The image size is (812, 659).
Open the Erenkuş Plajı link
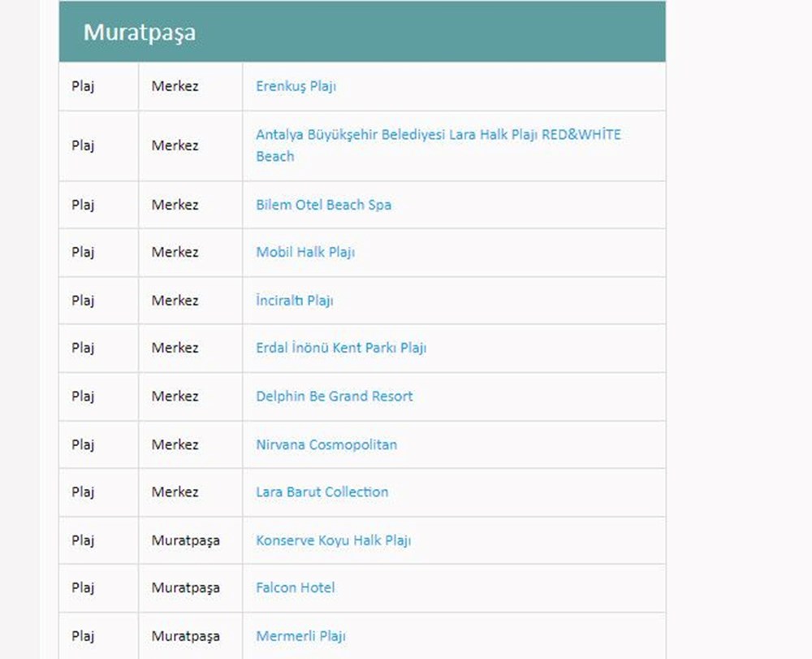296,86
